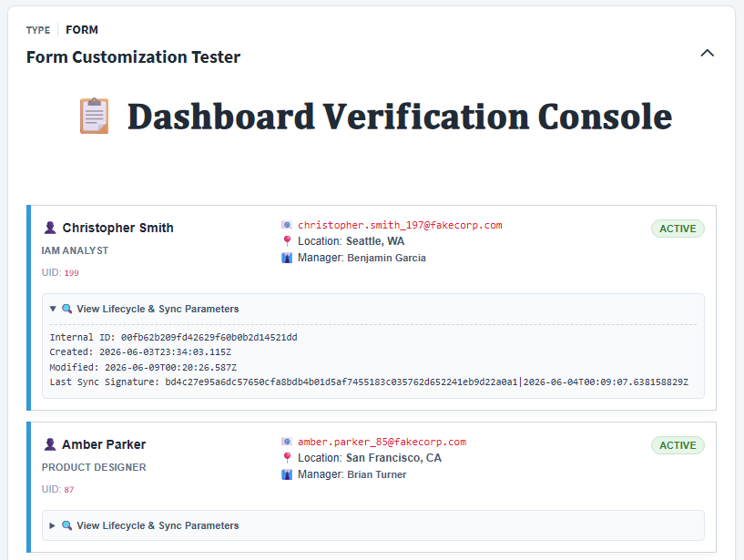The image size is (744, 560).
Task: Click Manager name Benjamin Garcia
Action: pyautogui.click(x=387, y=258)
